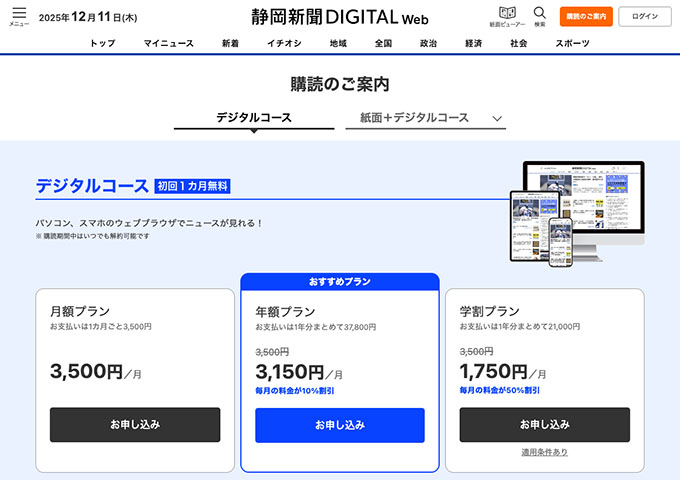This screenshot has width=680, height=480.
Task: Open the 適用条件あり link
Action: click(545, 452)
